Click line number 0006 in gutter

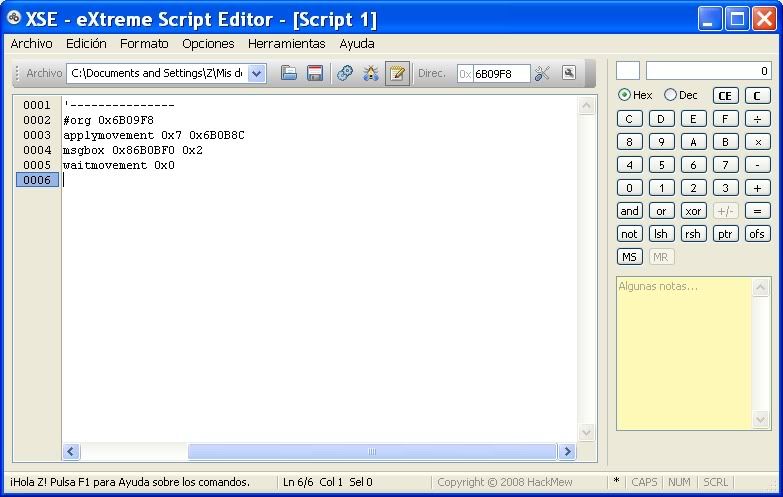[x=37, y=180]
